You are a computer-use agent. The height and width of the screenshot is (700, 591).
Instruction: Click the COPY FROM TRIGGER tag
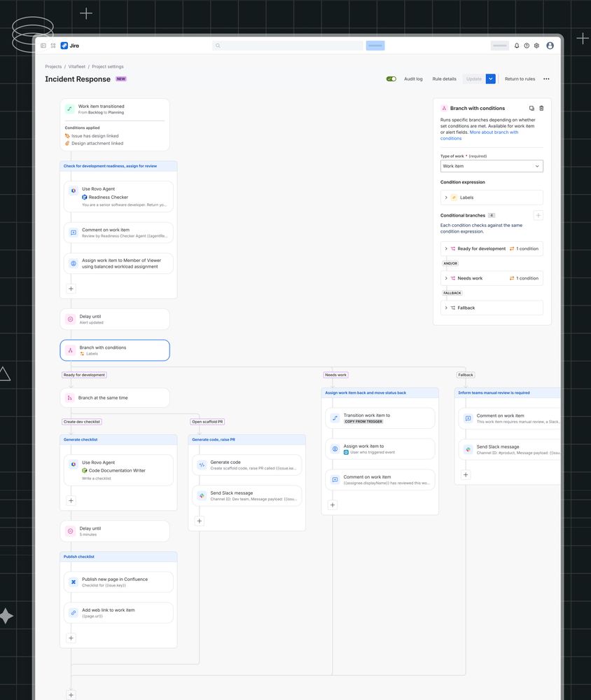pyautogui.click(x=363, y=421)
